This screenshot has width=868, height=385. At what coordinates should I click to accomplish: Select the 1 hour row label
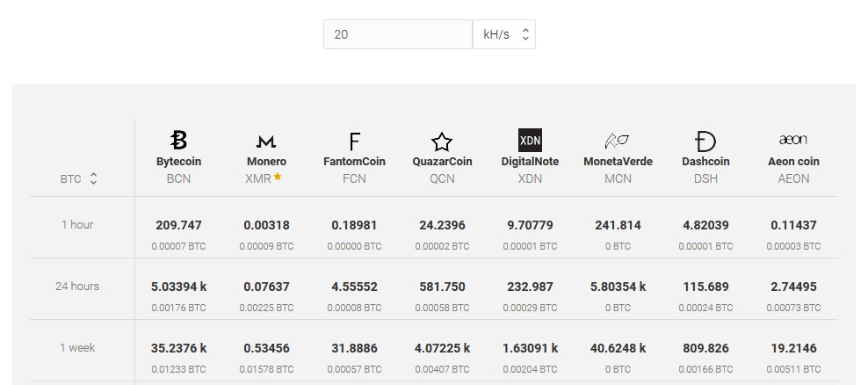pos(77,224)
